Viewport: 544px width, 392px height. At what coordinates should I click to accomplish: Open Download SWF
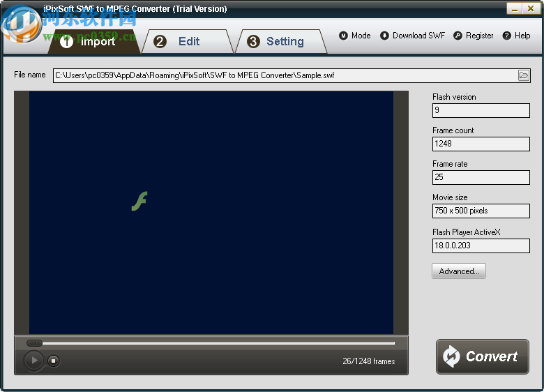coord(412,36)
